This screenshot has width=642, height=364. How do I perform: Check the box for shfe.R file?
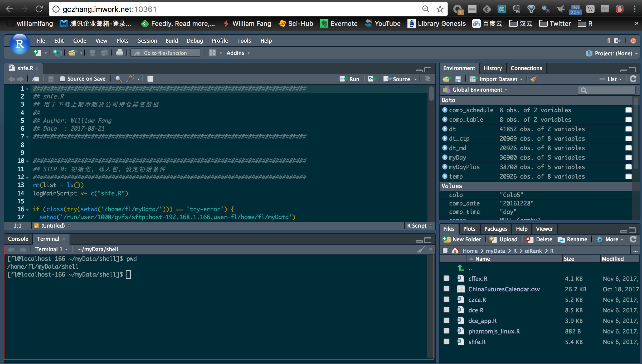click(446, 342)
